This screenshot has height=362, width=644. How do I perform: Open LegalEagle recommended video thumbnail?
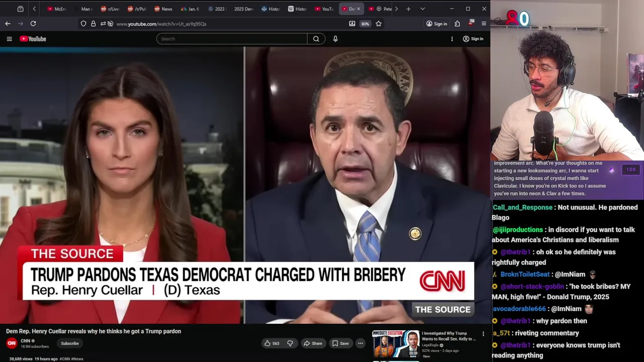click(x=395, y=344)
